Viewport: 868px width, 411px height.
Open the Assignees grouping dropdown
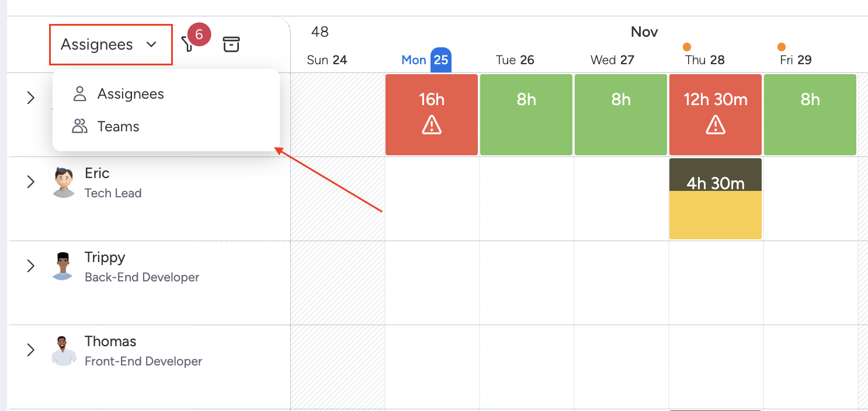[x=110, y=44]
